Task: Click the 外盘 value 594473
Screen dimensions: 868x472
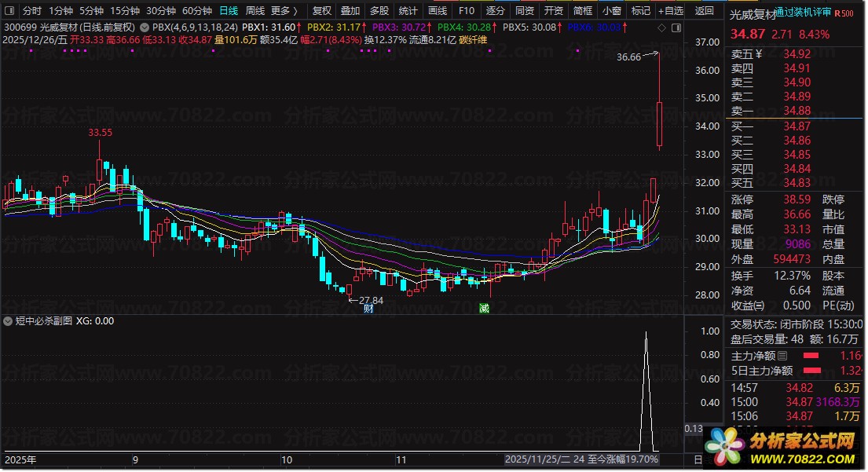Action: click(792, 259)
